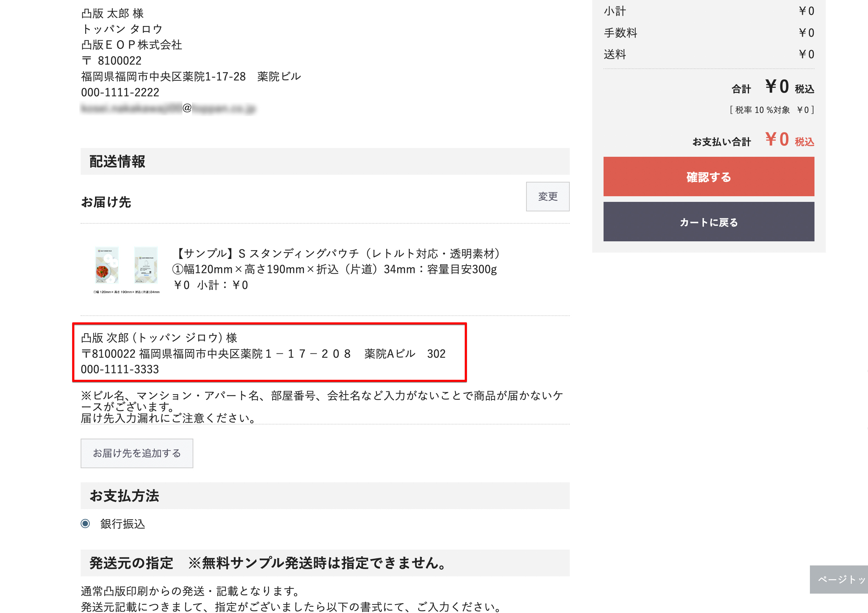This screenshot has height=613, width=868.
Task: Click the カートに戻る return to cart button
Action: (708, 222)
